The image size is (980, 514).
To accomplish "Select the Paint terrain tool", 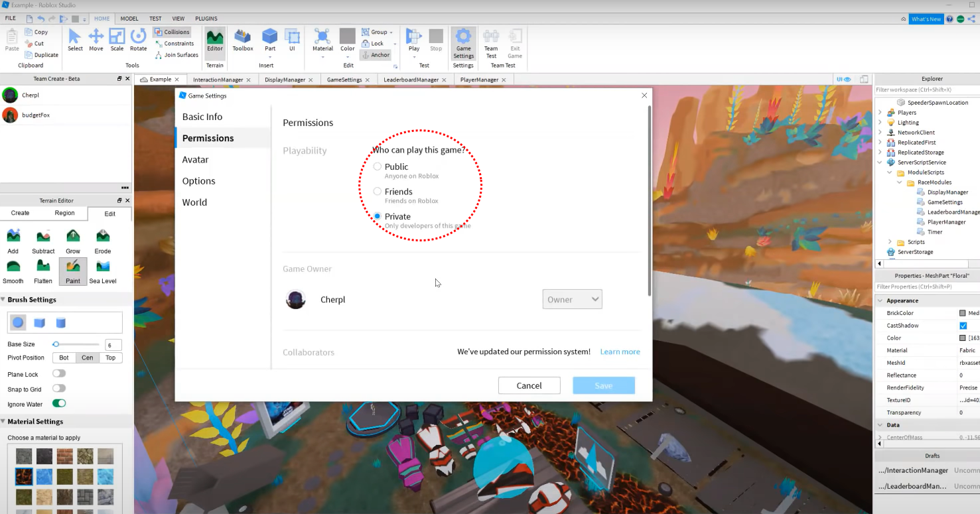I will pyautogui.click(x=73, y=271).
